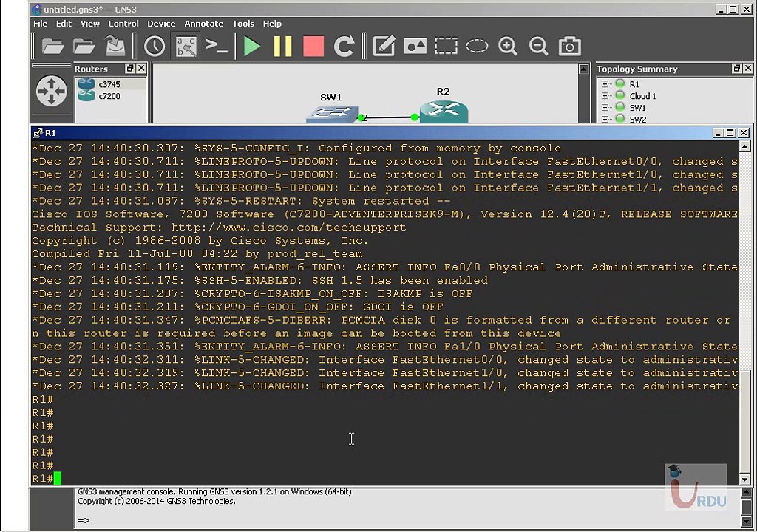Open the snapshot manager clock icon
Image resolution: width=757 pixels, height=532 pixels.
[x=155, y=47]
